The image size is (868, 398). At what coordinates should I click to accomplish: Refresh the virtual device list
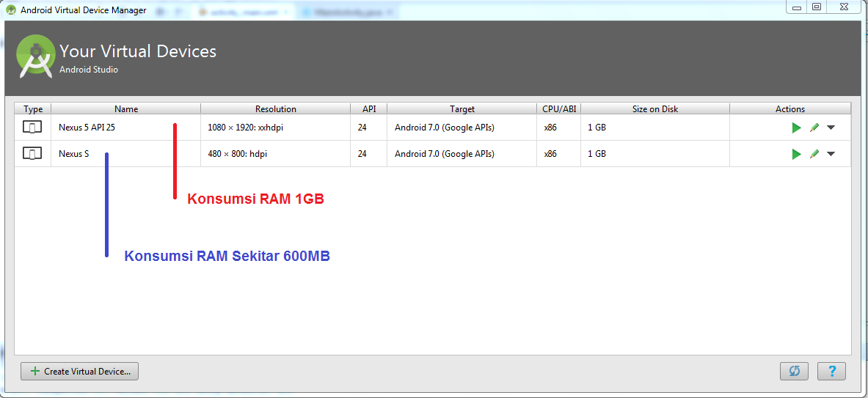[795, 372]
